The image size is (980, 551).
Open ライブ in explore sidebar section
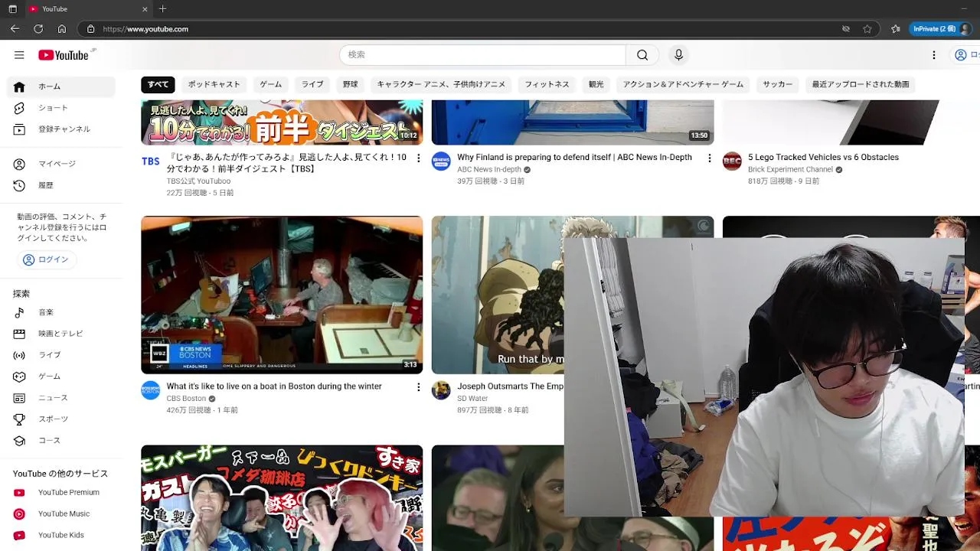(x=61, y=355)
